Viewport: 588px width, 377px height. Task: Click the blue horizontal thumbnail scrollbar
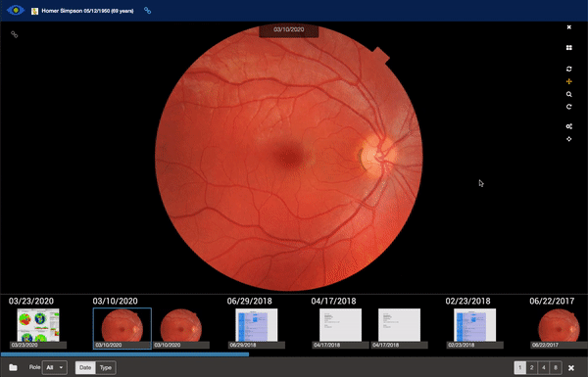click(x=124, y=354)
